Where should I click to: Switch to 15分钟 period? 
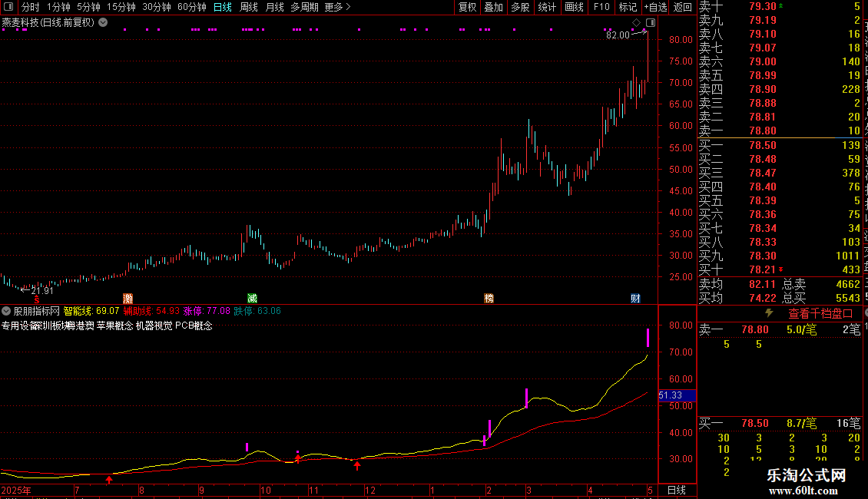[121, 7]
